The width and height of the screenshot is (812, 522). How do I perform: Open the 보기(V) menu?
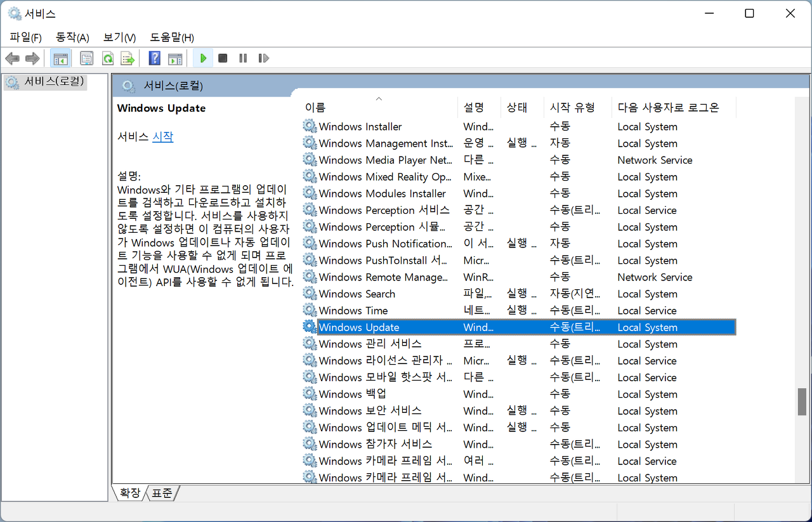[x=119, y=37]
